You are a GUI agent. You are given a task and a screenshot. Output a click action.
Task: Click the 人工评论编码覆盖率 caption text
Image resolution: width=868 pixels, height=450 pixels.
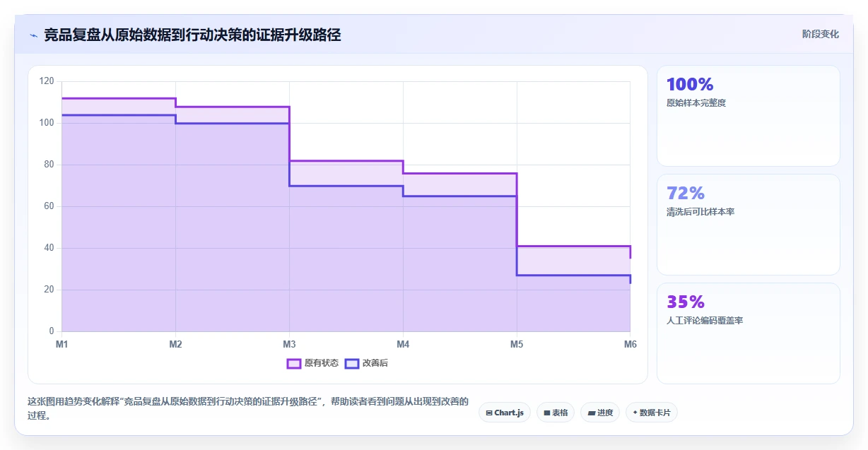click(705, 321)
